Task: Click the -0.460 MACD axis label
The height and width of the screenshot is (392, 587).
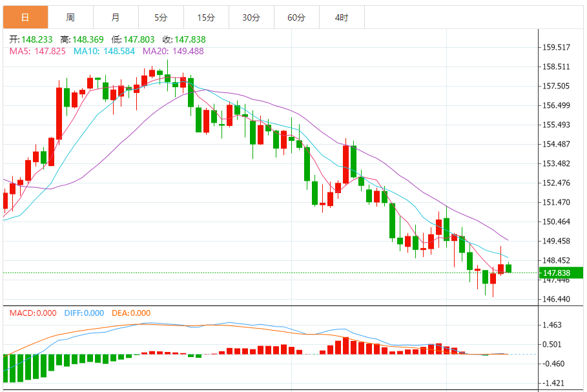Action: tap(553, 364)
